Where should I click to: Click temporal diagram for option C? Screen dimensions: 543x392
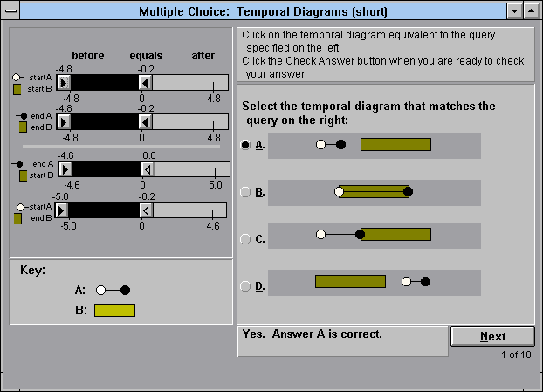click(x=375, y=236)
